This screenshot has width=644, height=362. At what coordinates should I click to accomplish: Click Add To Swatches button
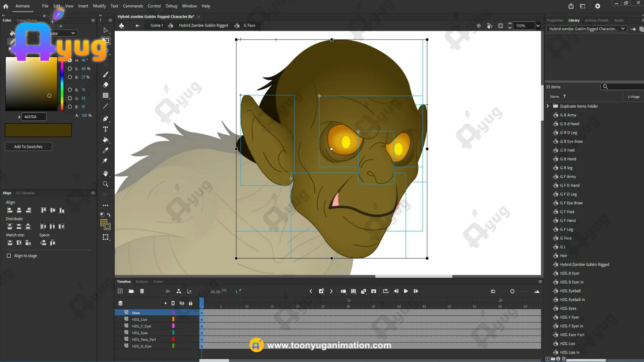[28, 147]
